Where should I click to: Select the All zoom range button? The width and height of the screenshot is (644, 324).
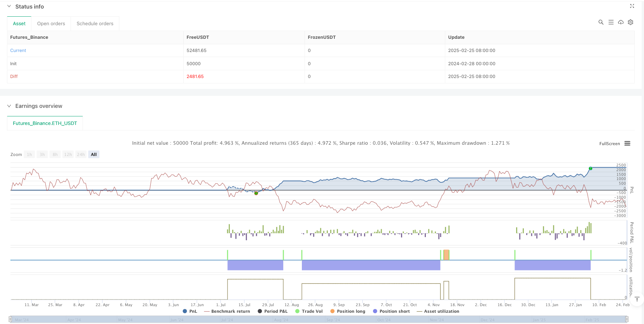click(94, 154)
